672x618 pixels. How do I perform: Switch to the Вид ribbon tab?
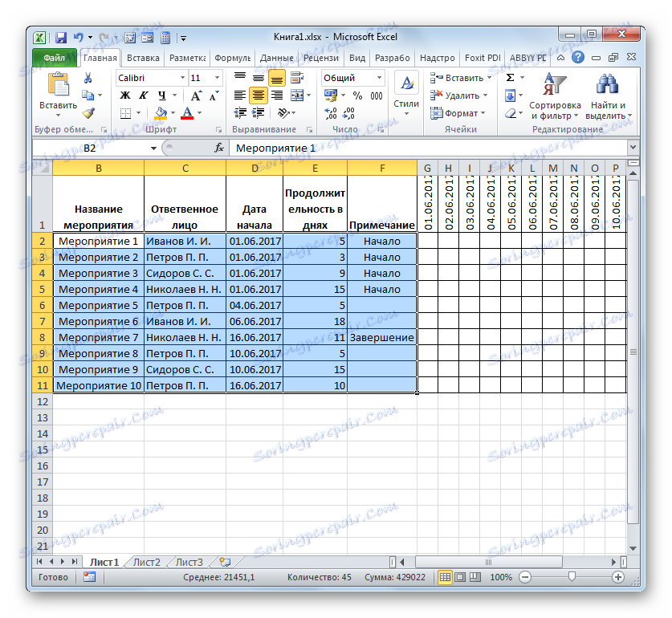pyautogui.click(x=357, y=58)
